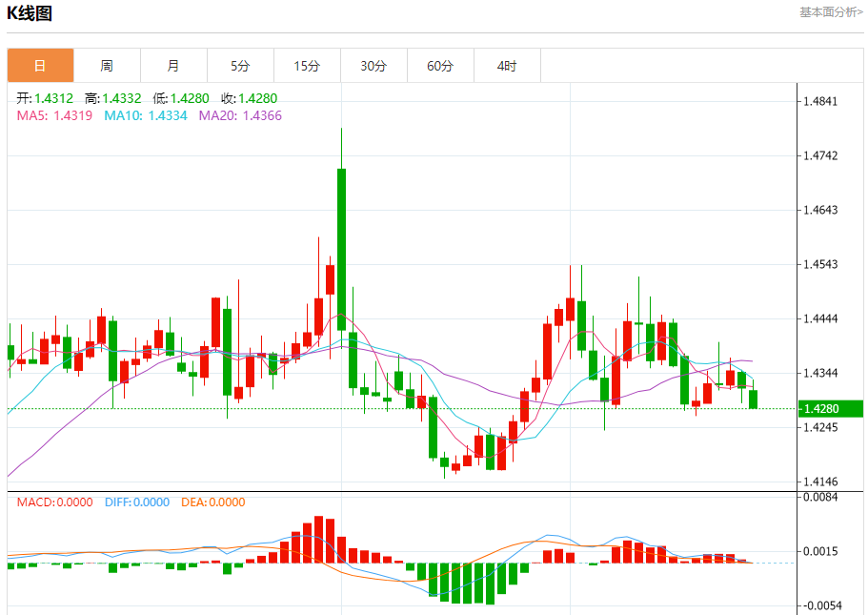Click the 1.4841 price axis label
This screenshot has height=615, width=868.
pyautogui.click(x=820, y=101)
